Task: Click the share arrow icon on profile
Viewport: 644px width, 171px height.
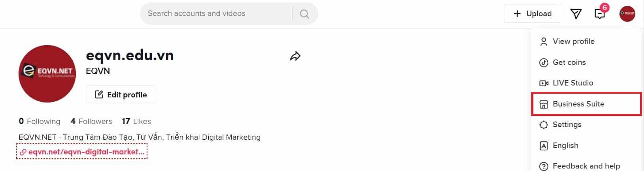Action: pyautogui.click(x=295, y=56)
